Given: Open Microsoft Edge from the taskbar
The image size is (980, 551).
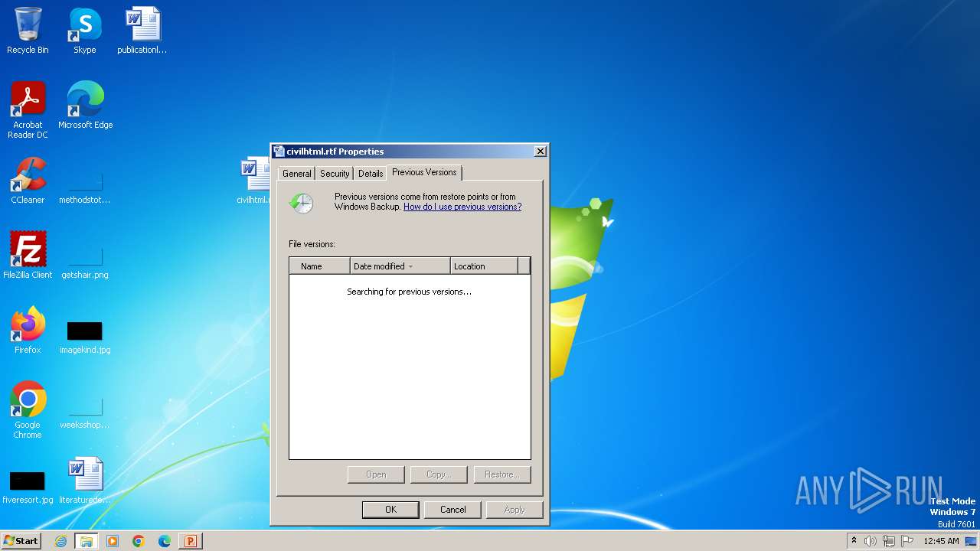Looking at the screenshot, I should 165,541.
